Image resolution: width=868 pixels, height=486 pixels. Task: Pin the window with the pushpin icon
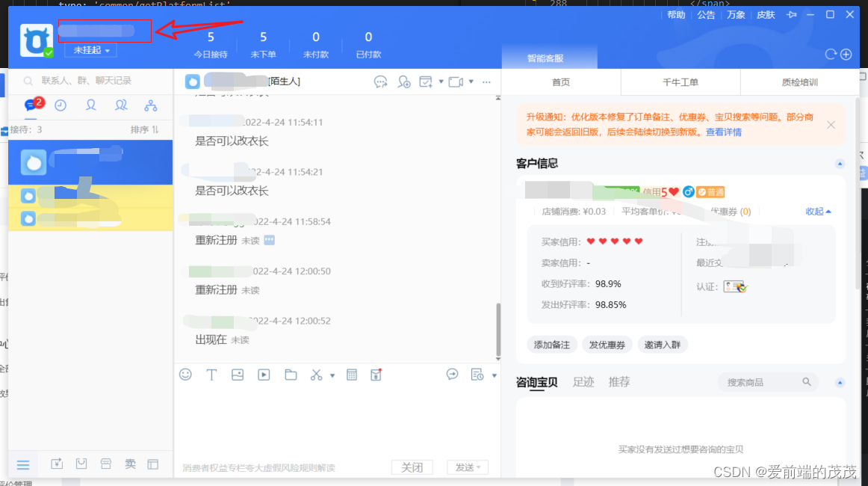pyautogui.click(x=792, y=15)
